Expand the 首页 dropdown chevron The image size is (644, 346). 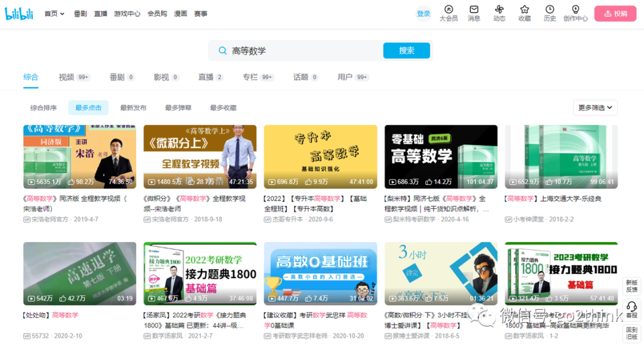(x=61, y=13)
